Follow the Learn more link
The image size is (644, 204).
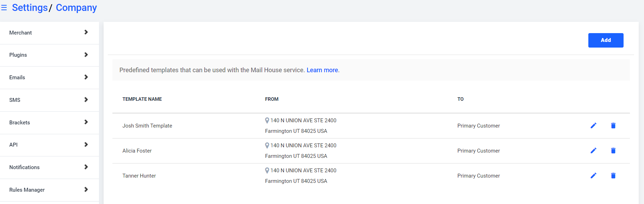pyautogui.click(x=322, y=70)
